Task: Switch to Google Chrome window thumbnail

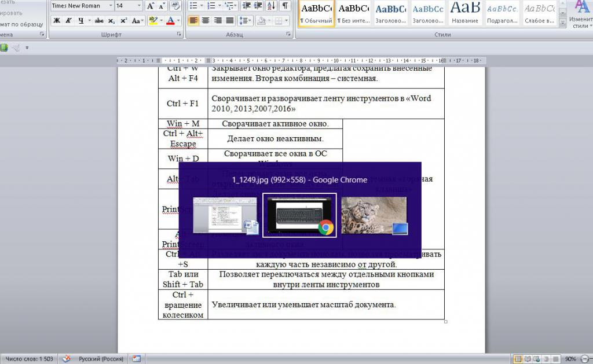Action: [x=299, y=215]
